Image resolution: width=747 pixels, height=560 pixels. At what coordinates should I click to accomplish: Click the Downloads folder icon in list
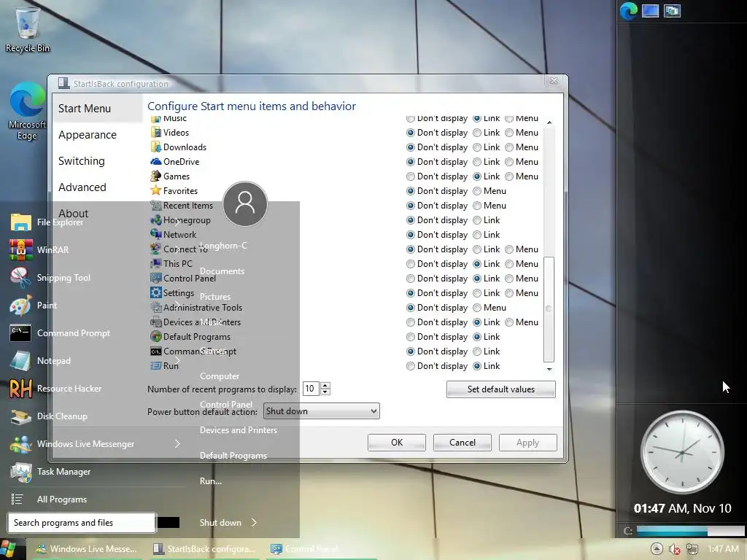[x=156, y=147]
